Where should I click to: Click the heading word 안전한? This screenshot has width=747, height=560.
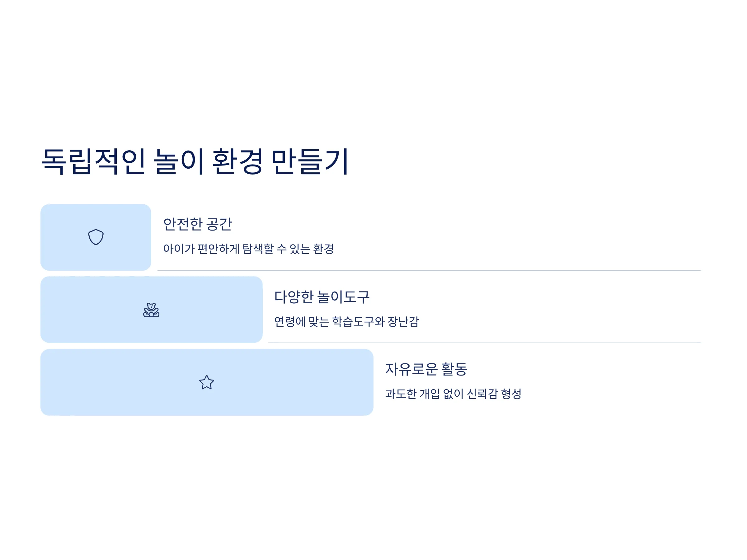183,224
